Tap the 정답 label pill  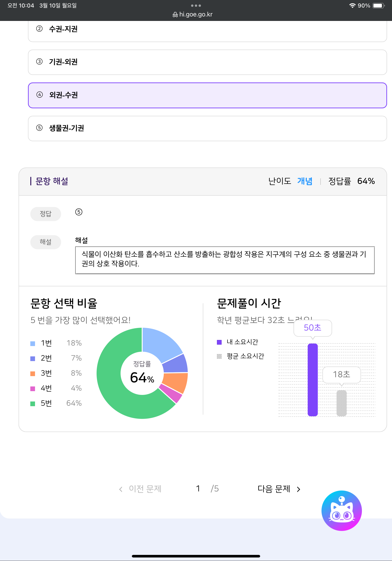tap(46, 214)
